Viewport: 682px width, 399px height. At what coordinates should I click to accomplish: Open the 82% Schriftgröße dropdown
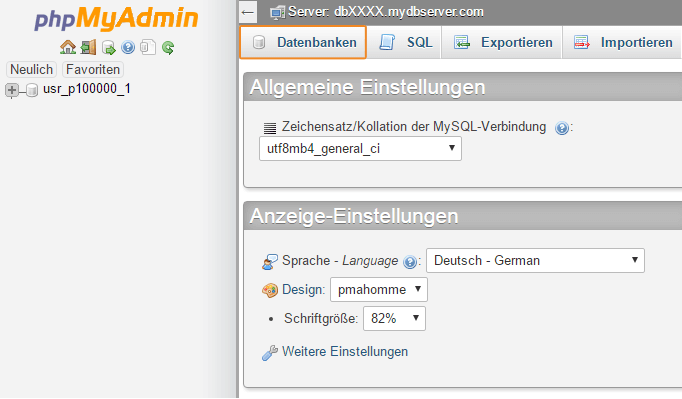point(394,319)
